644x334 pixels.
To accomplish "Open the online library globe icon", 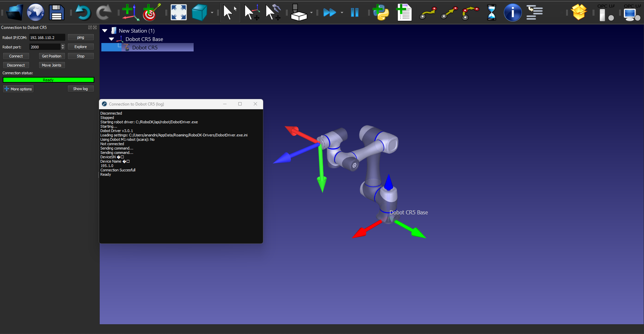I will pyautogui.click(x=36, y=12).
